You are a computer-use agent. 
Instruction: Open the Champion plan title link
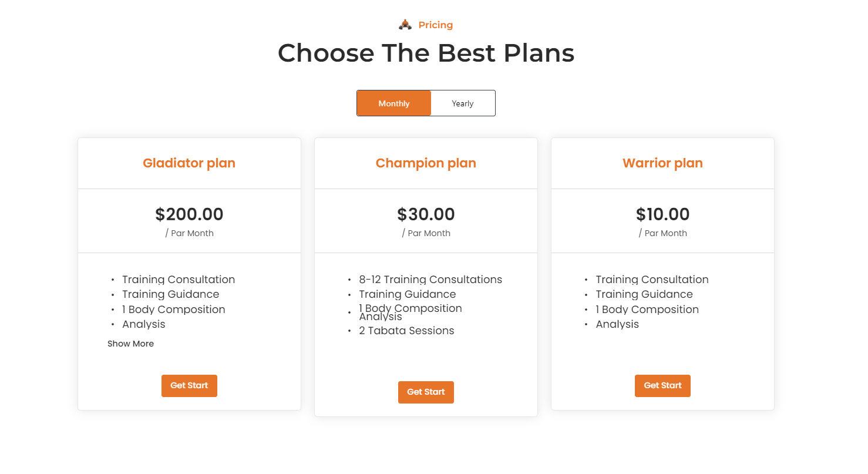(x=426, y=163)
